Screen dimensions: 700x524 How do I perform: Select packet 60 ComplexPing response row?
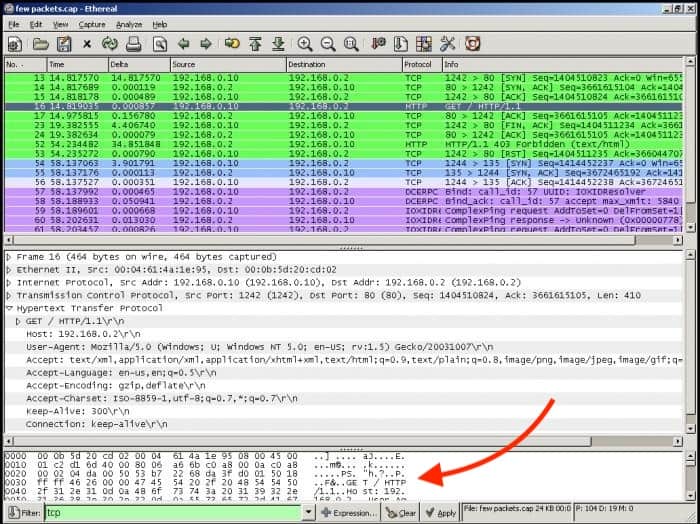(343, 220)
